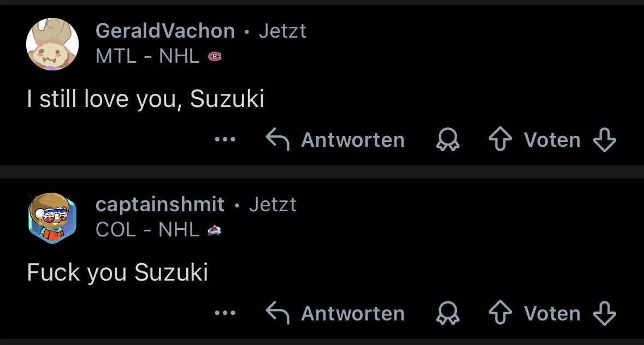This screenshot has width=644, height=345.
Task: Click the Montreal Canadiens flair logo
Action: pos(215,56)
